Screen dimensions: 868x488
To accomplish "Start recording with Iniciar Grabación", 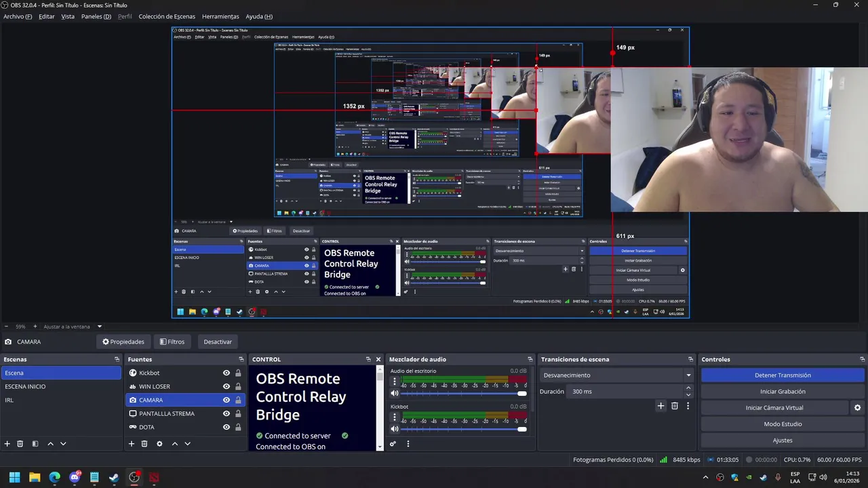I will 783,392.
